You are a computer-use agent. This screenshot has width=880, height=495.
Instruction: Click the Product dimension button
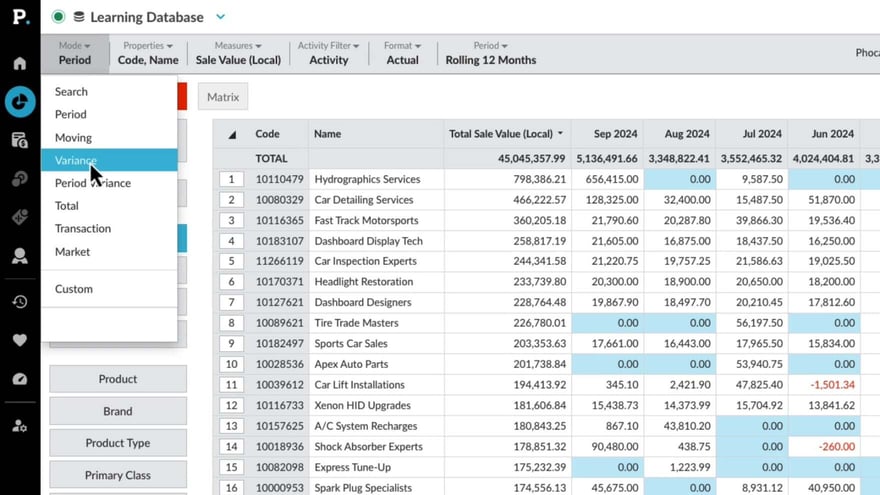pos(118,379)
